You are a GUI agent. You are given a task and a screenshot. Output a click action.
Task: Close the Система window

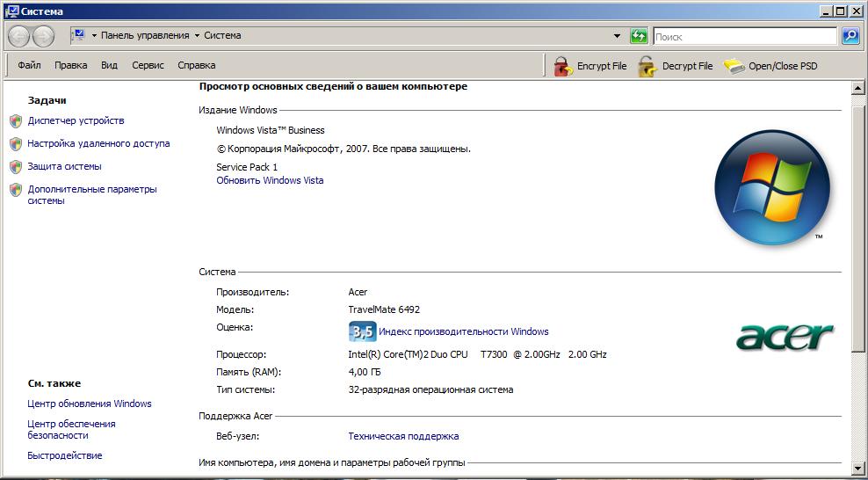856,11
